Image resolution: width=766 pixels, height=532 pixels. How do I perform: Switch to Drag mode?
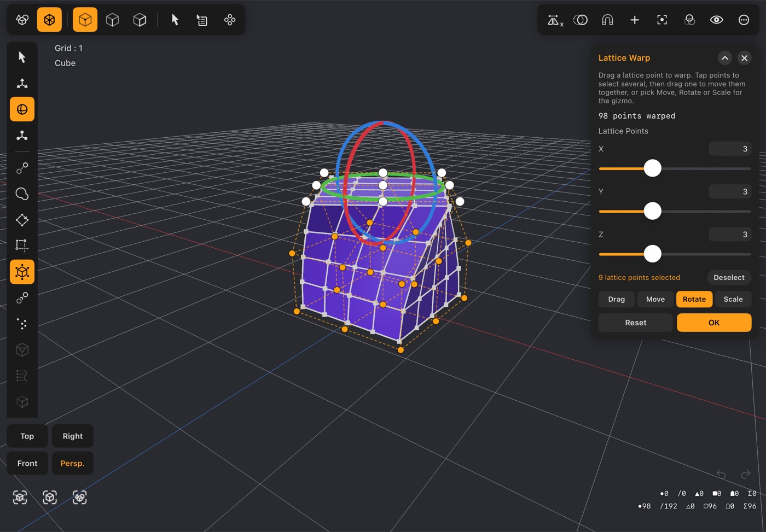tap(616, 299)
